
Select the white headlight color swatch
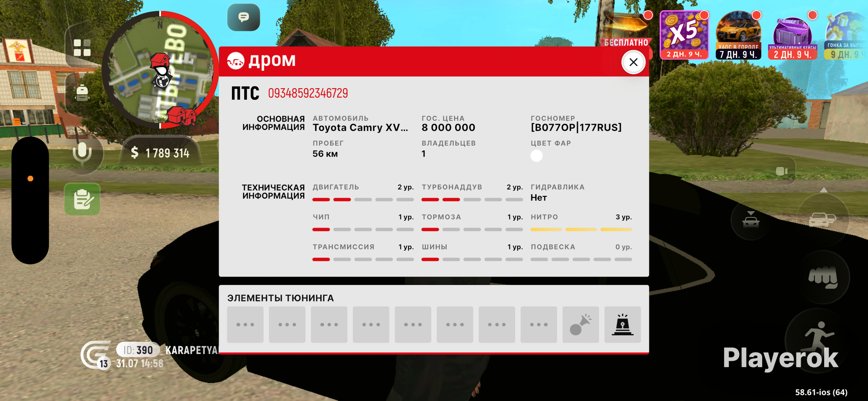(x=537, y=156)
